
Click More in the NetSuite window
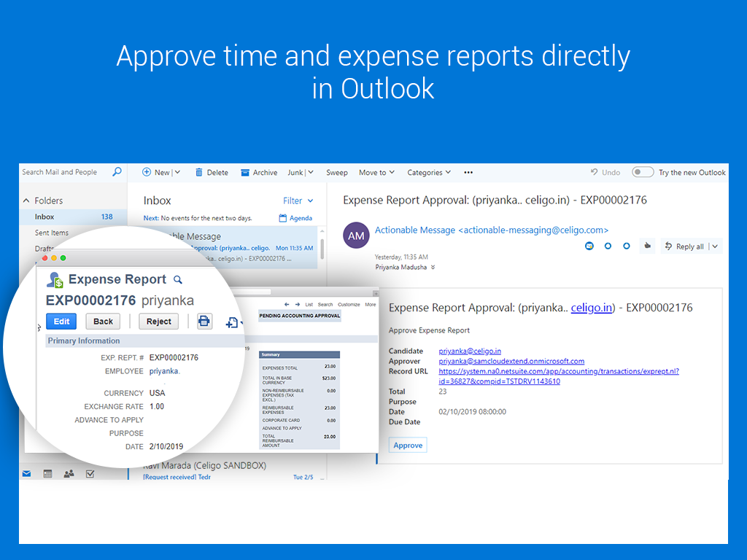tap(370, 304)
